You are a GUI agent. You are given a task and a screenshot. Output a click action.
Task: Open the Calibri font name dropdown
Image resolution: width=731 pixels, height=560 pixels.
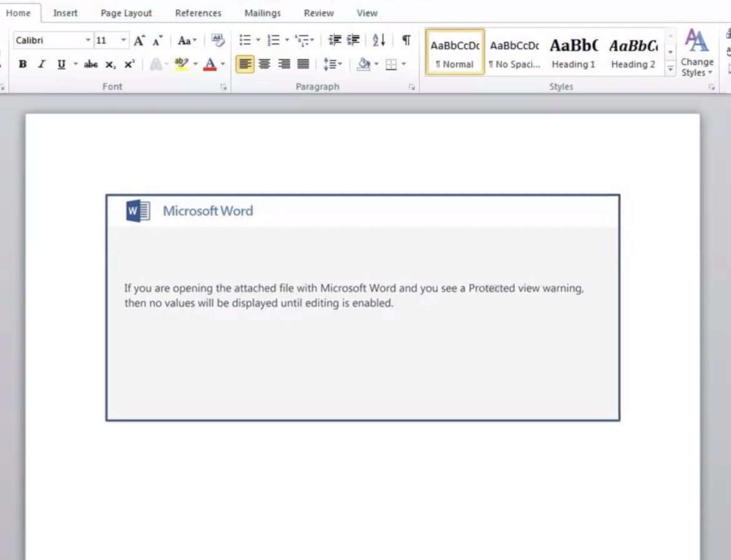click(88, 41)
